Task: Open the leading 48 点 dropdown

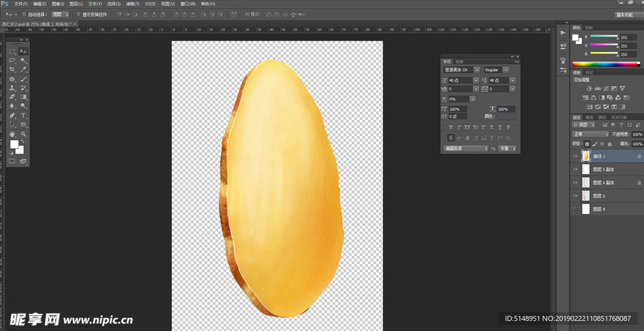Action: [513, 81]
